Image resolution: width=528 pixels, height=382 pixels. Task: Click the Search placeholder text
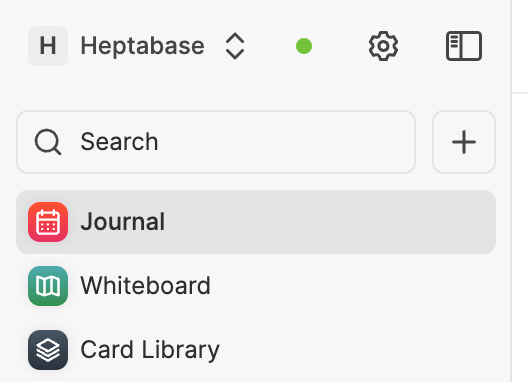pos(119,142)
